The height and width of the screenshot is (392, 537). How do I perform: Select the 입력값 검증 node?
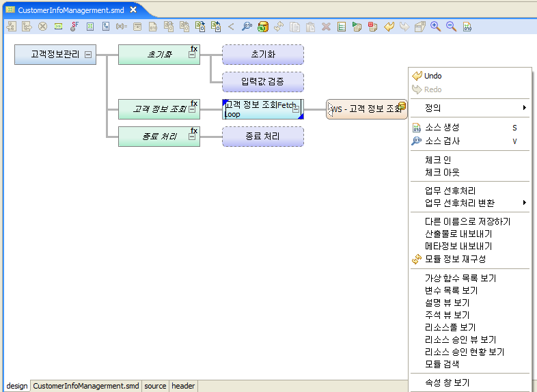262,82
